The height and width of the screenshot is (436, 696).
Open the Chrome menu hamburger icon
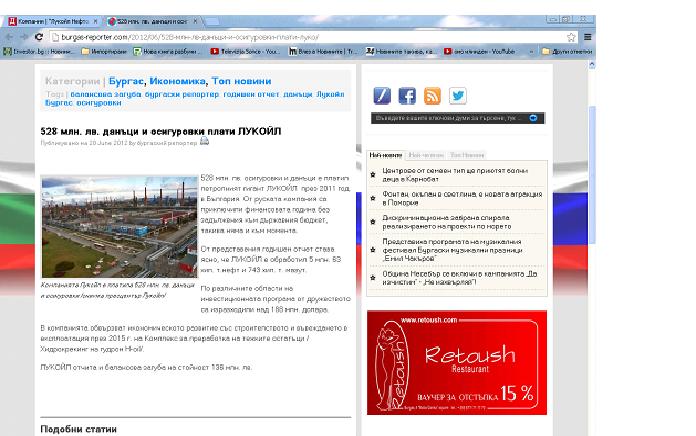click(587, 37)
